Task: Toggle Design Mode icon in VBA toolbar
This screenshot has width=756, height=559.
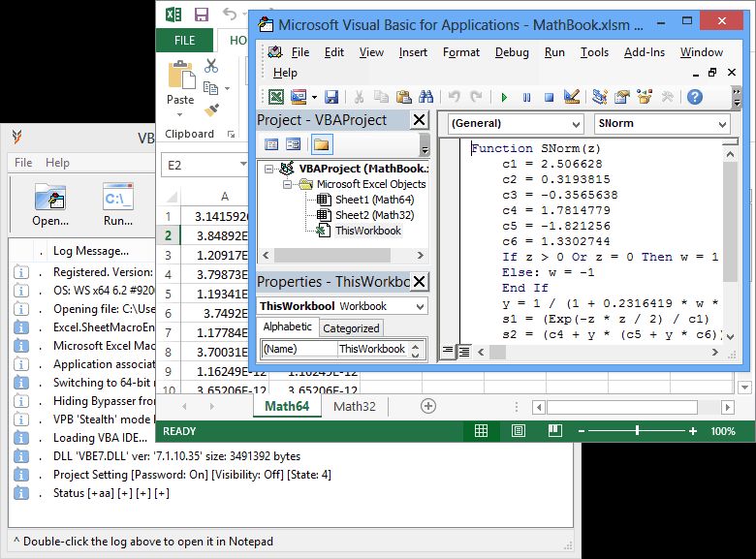Action: (x=572, y=97)
